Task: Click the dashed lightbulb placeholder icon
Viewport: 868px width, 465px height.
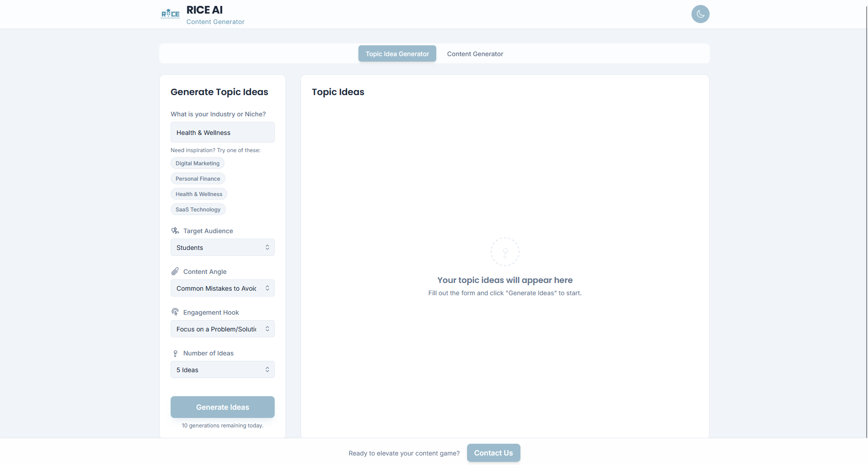Action: coord(505,252)
